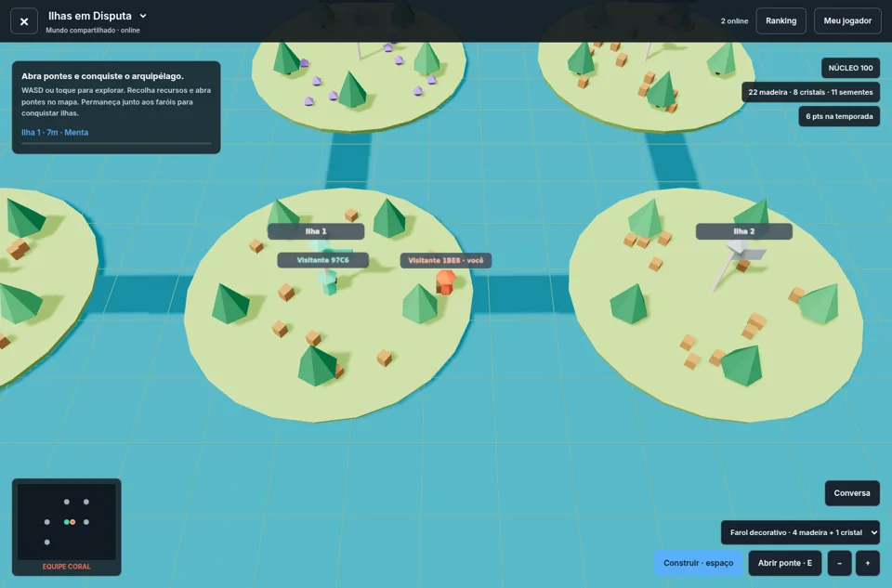Click the island progress bar in the info panel
Image resolution: width=892 pixels, height=588 pixels.
[x=116, y=143]
